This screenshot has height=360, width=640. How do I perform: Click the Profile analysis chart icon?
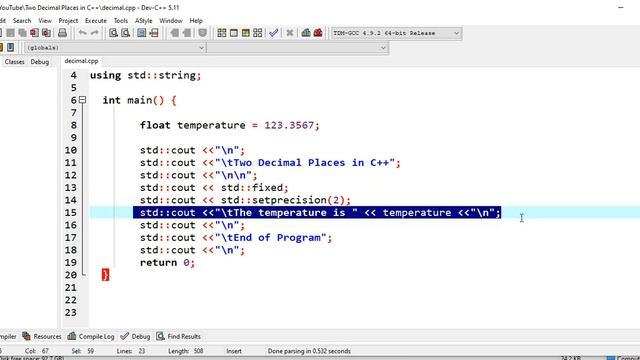click(x=306, y=33)
